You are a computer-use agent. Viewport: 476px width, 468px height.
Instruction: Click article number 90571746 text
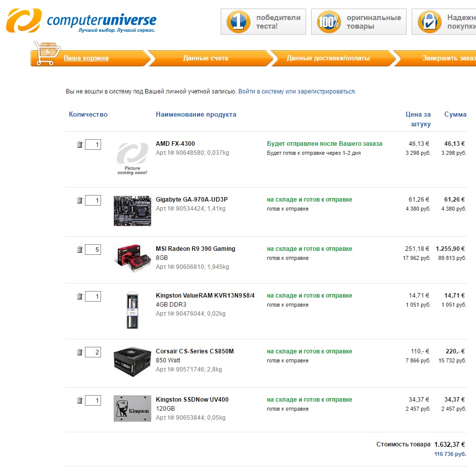point(189,369)
